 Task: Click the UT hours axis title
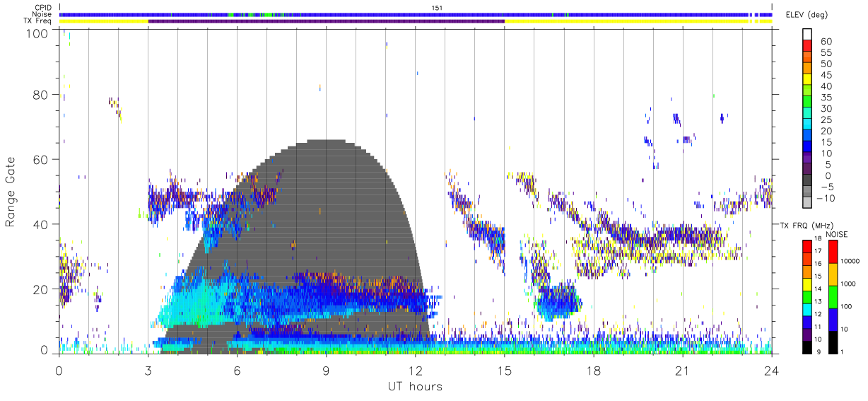[415, 386]
